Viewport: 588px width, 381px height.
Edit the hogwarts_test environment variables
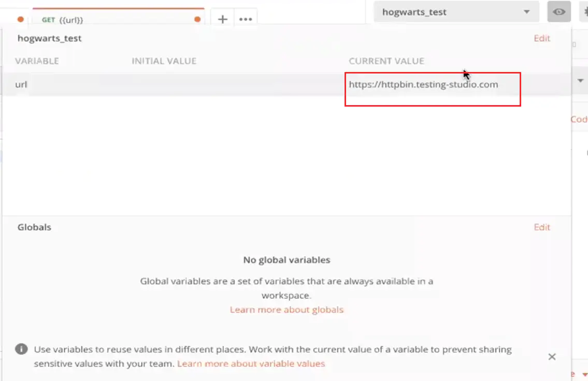tap(541, 38)
